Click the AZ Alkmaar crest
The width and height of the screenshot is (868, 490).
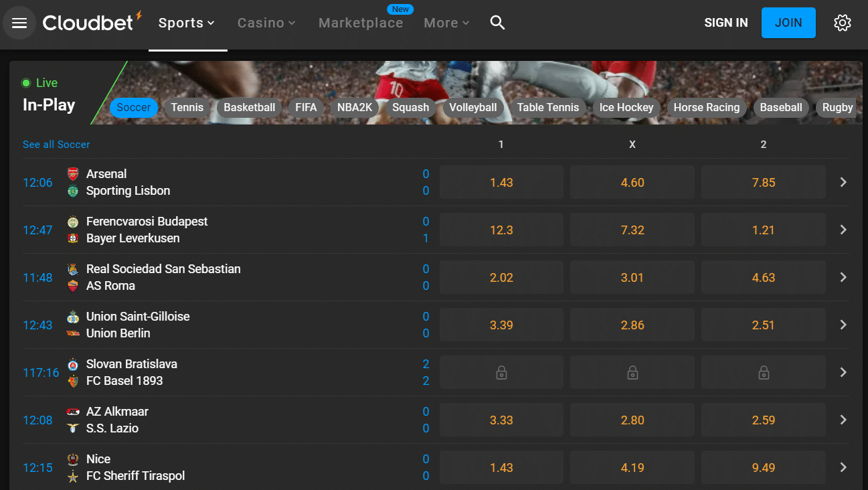pyautogui.click(x=73, y=412)
